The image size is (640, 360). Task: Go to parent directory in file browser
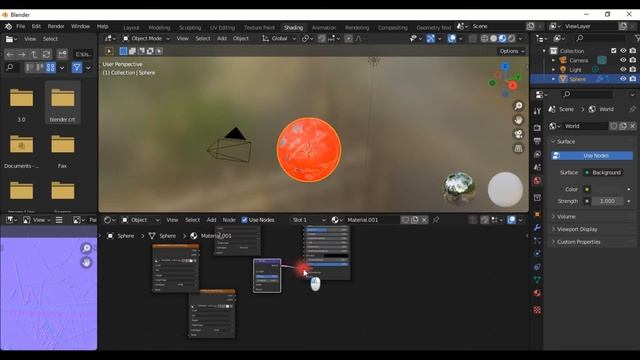point(34,54)
